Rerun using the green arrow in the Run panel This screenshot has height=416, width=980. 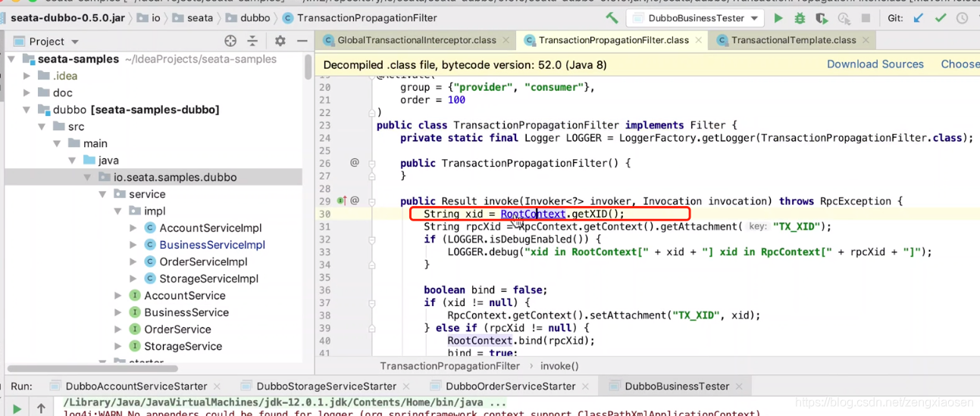17,408
